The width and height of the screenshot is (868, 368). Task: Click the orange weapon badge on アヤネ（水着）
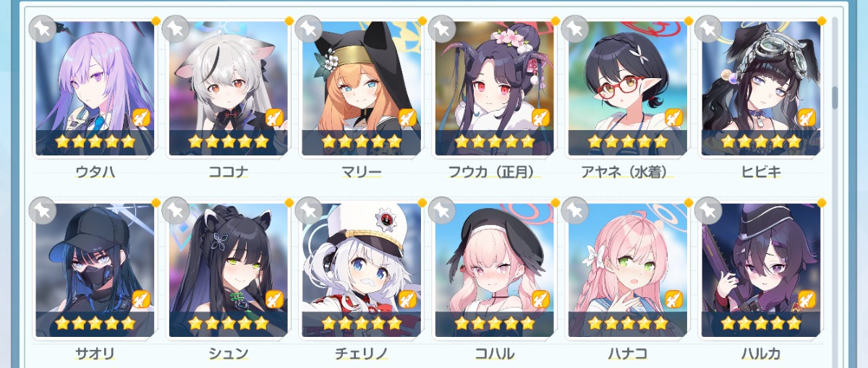673,117
